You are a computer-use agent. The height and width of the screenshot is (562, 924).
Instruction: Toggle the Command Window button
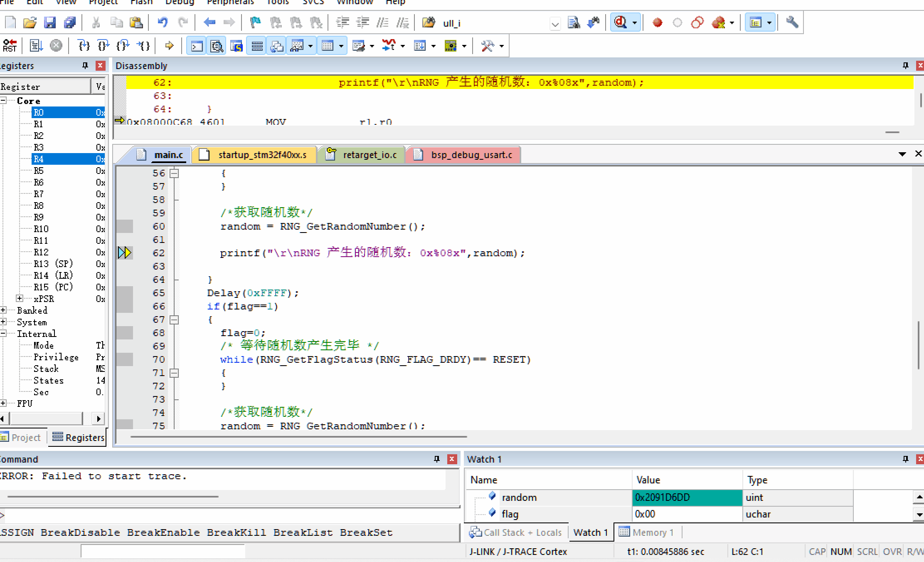[x=197, y=46]
